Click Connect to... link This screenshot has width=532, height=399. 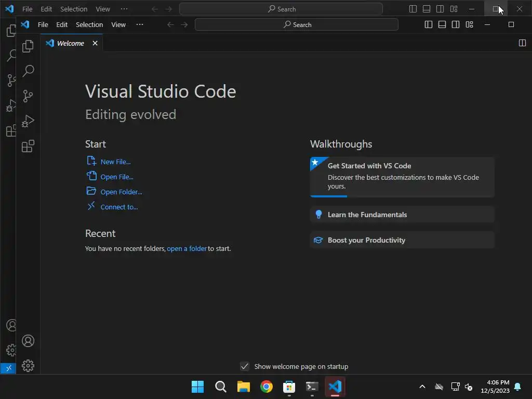click(119, 207)
